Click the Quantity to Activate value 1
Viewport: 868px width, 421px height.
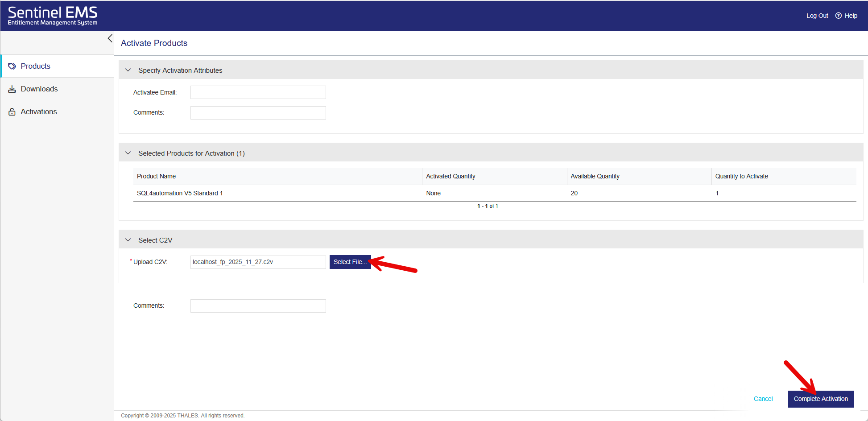(x=717, y=193)
